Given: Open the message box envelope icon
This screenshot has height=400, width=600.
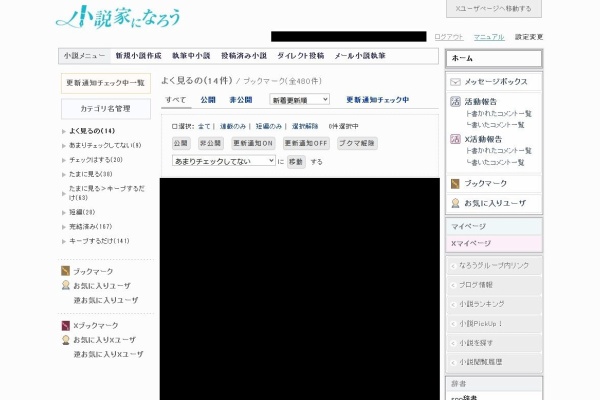Looking at the screenshot, I should 455,82.
